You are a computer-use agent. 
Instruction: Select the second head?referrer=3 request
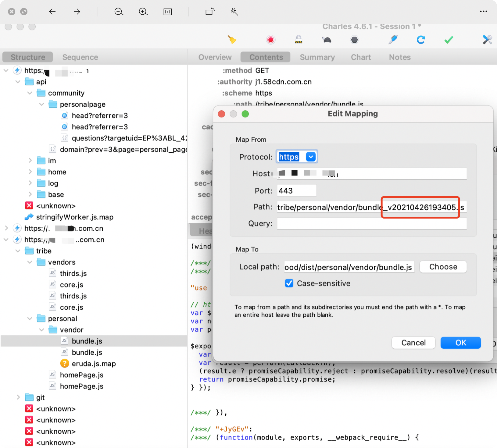(x=100, y=127)
